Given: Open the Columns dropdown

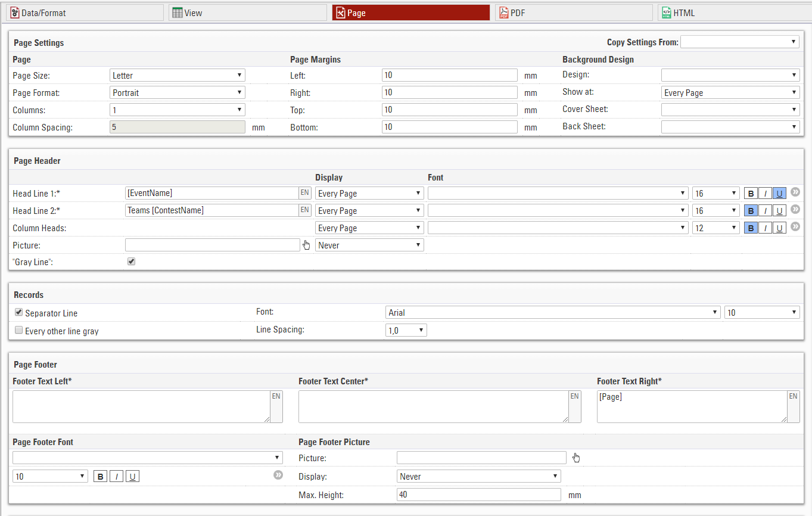Looking at the screenshot, I should (x=178, y=110).
